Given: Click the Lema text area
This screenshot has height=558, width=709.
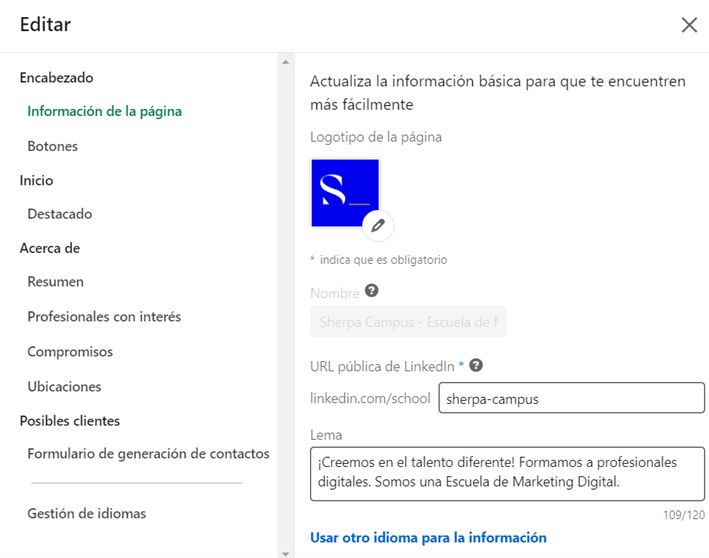Looking at the screenshot, I should (x=507, y=474).
